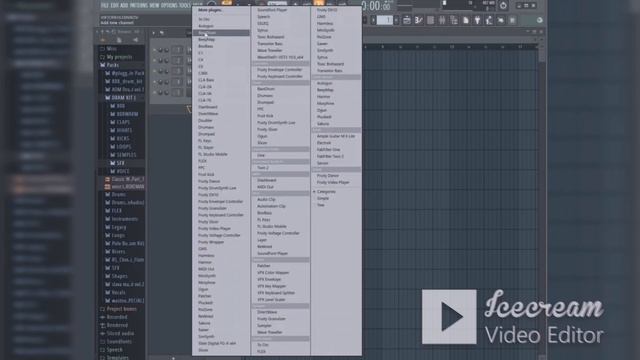Image resolution: width=640 pixels, height=360 pixels.
Task: Click the plug-shaped plugin picker toolbar icon
Action: [477, 20]
